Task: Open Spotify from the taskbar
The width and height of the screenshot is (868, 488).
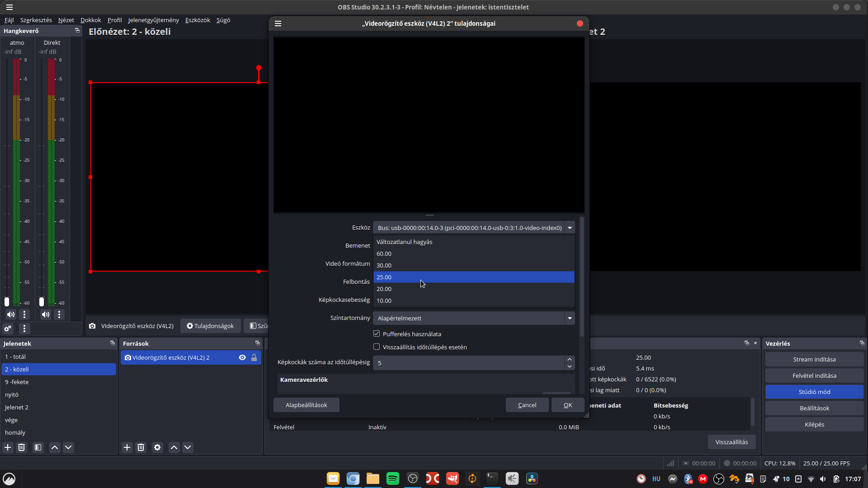Action: (x=392, y=479)
